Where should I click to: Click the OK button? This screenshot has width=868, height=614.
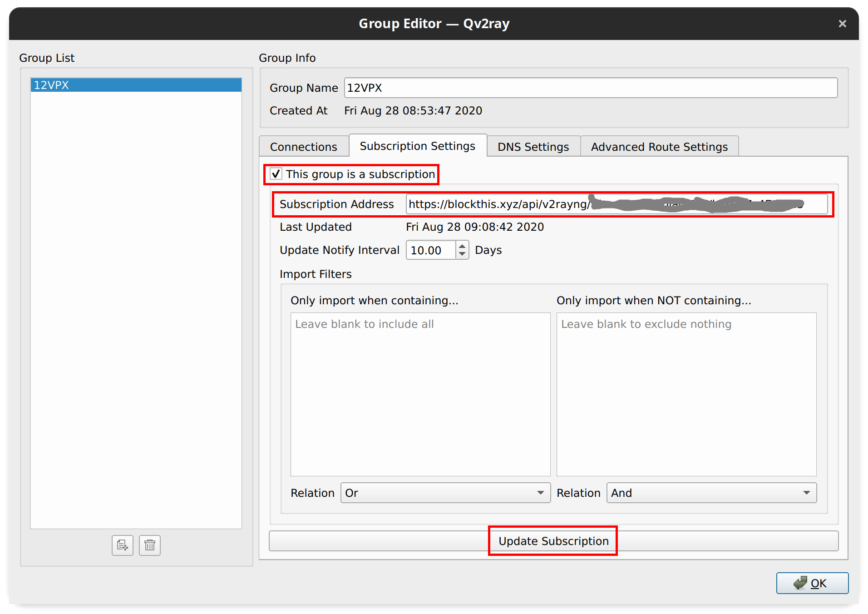pos(812,583)
